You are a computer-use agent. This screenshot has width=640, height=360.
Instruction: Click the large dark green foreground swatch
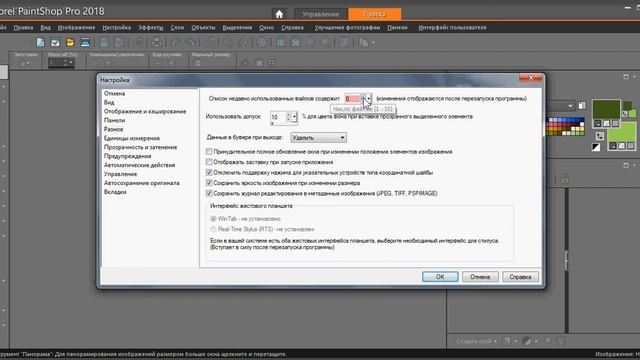(x=606, y=109)
